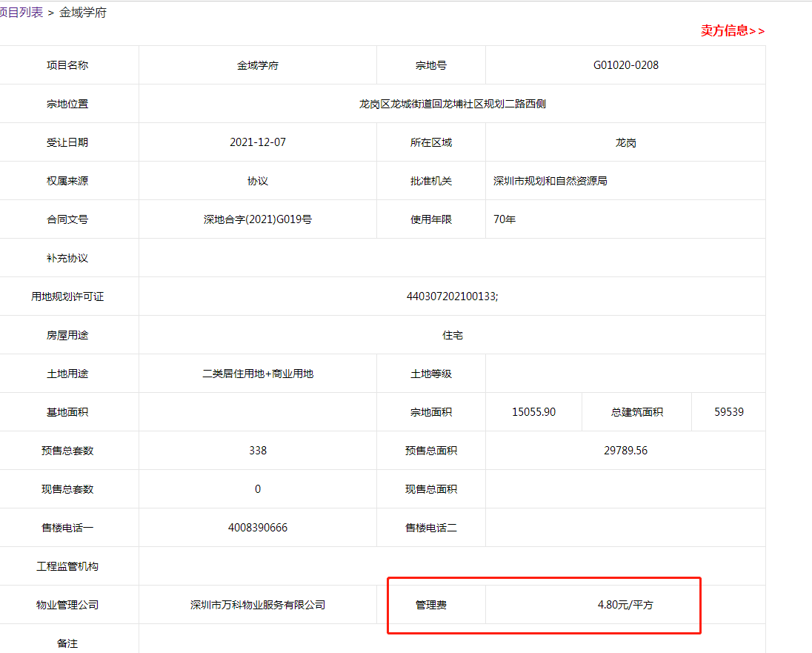Click the 龙岗 district value

click(x=625, y=142)
